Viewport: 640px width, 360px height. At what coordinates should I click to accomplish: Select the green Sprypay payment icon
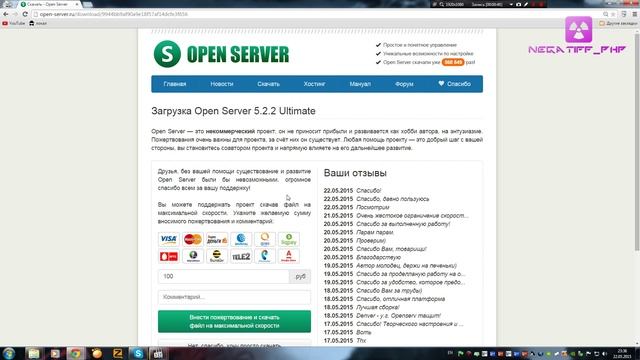pos(289,239)
